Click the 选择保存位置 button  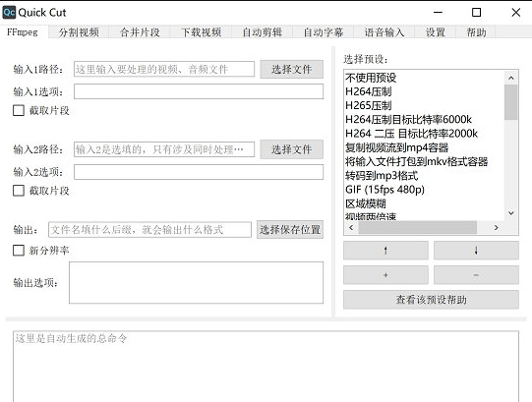point(290,230)
